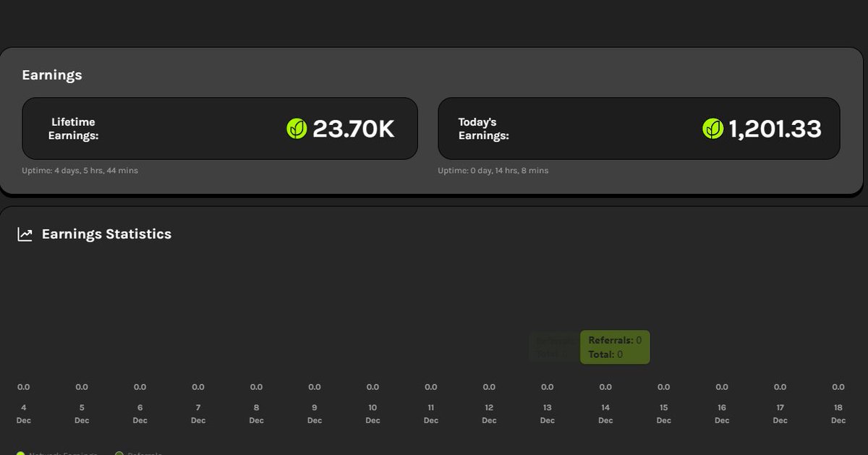Open the 18 Dec data point label
The height and width of the screenshot is (455, 868).
tap(838, 414)
